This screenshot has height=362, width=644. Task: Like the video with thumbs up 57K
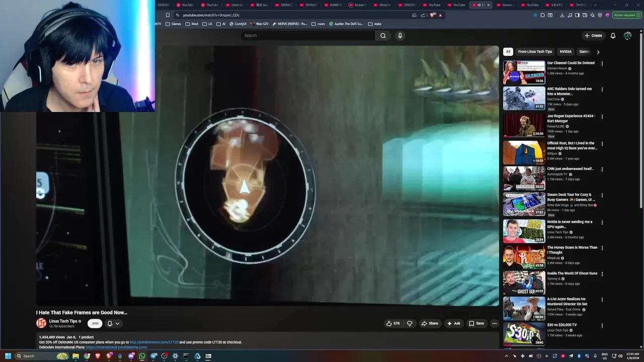click(393, 323)
